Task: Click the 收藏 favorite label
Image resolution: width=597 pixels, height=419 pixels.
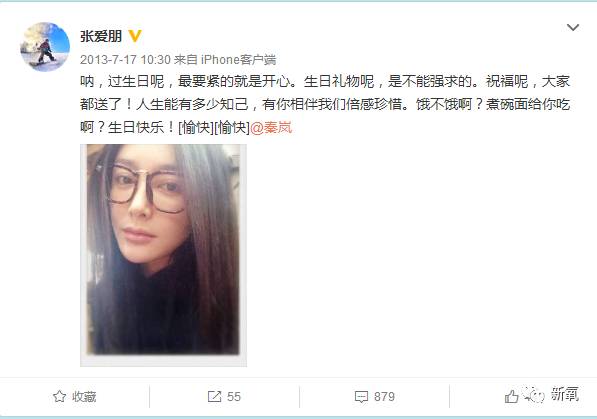Action: click(x=84, y=397)
